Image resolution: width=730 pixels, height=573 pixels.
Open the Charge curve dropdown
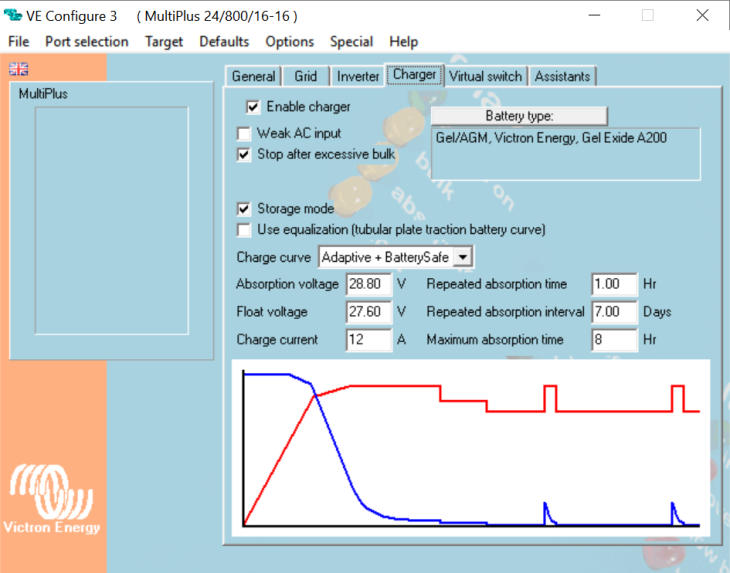tap(462, 257)
